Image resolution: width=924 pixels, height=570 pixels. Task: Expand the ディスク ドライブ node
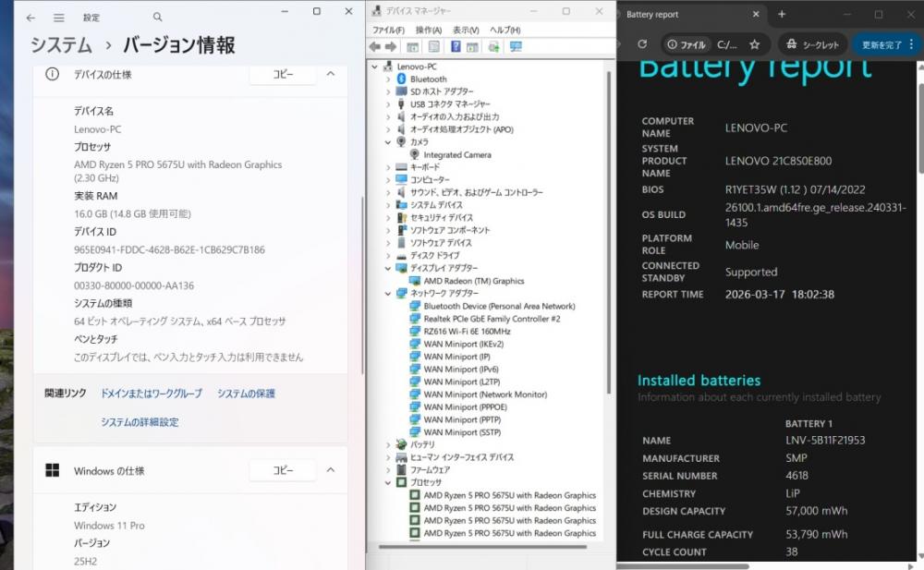[388, 255]
